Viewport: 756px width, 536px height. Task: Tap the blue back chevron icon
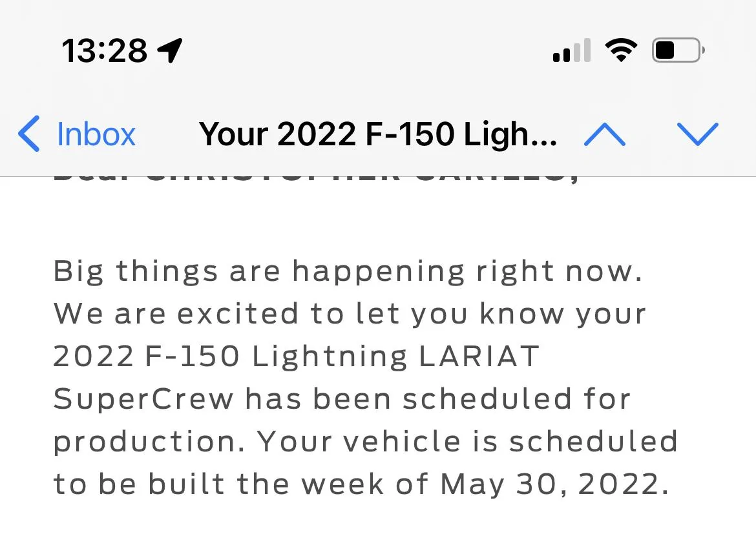click(28, 134)
